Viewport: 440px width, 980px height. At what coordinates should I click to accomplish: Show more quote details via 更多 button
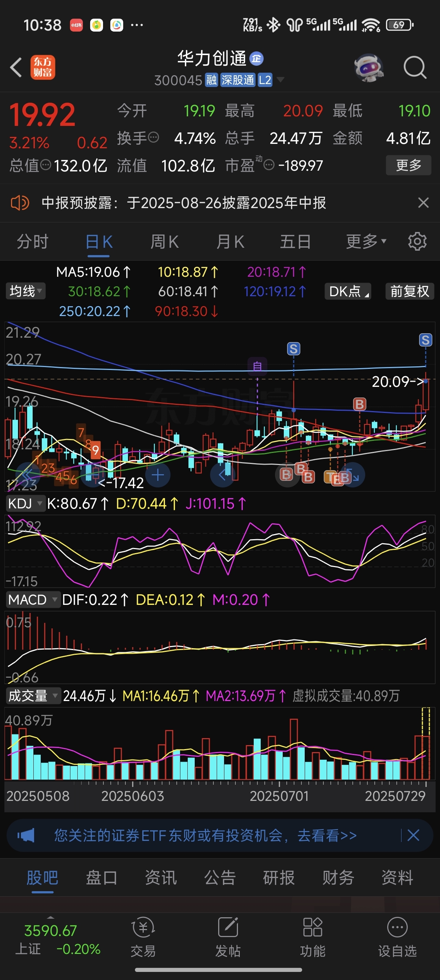tap(408, 165)
